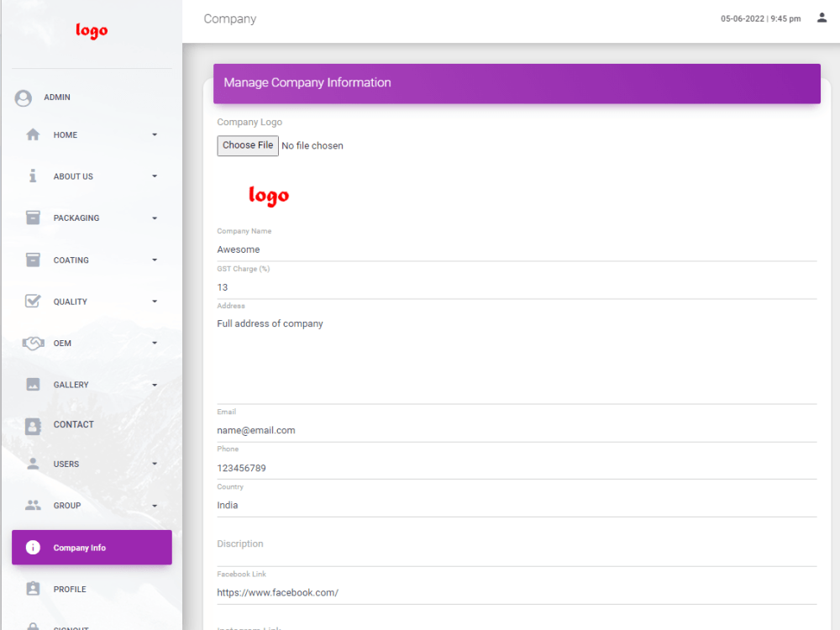The image size is (840, 630).
Task: Open the GALLERY menu item
Action: [92, 385]
